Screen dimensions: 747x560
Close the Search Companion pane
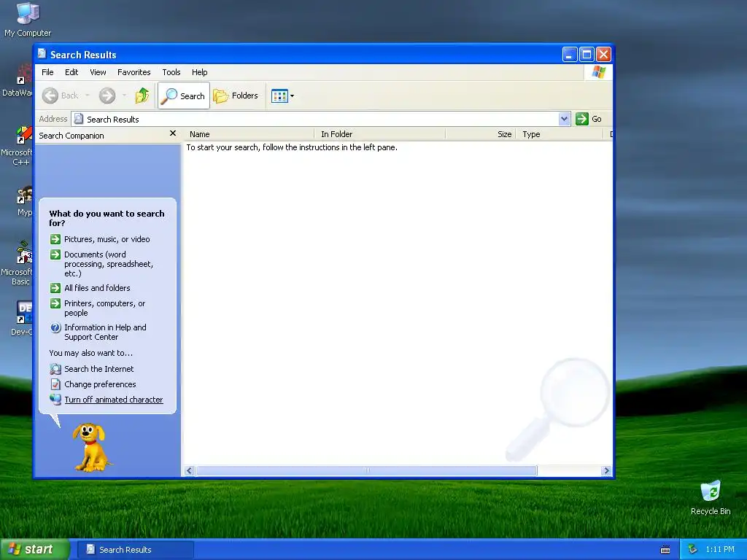pyautogui.click(x=172, y=134)
